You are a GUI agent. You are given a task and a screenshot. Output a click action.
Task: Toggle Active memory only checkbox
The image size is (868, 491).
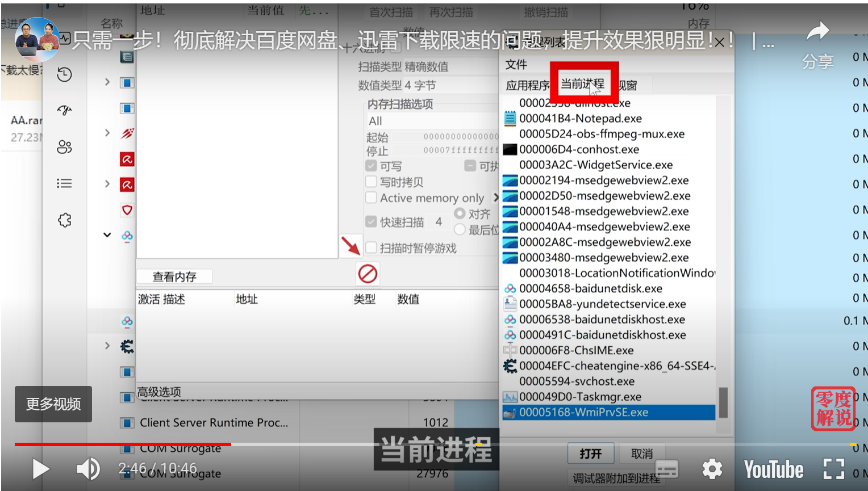[371, 198]
